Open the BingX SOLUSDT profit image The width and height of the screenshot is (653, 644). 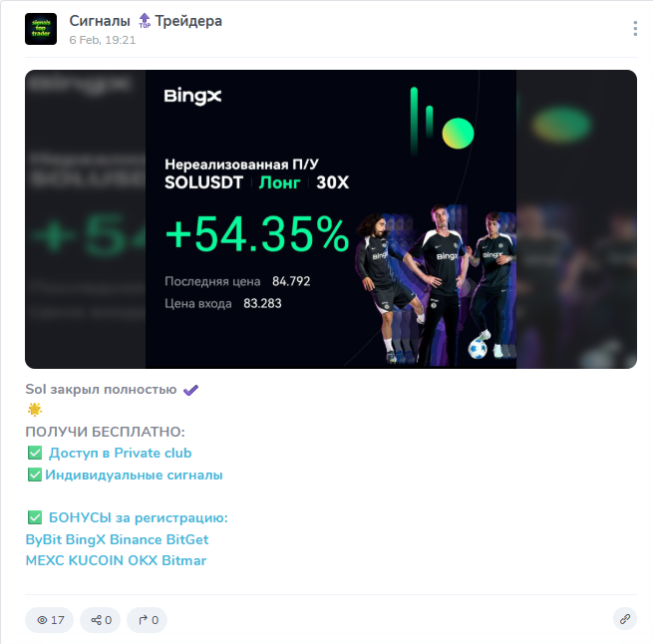coord(331,219)
